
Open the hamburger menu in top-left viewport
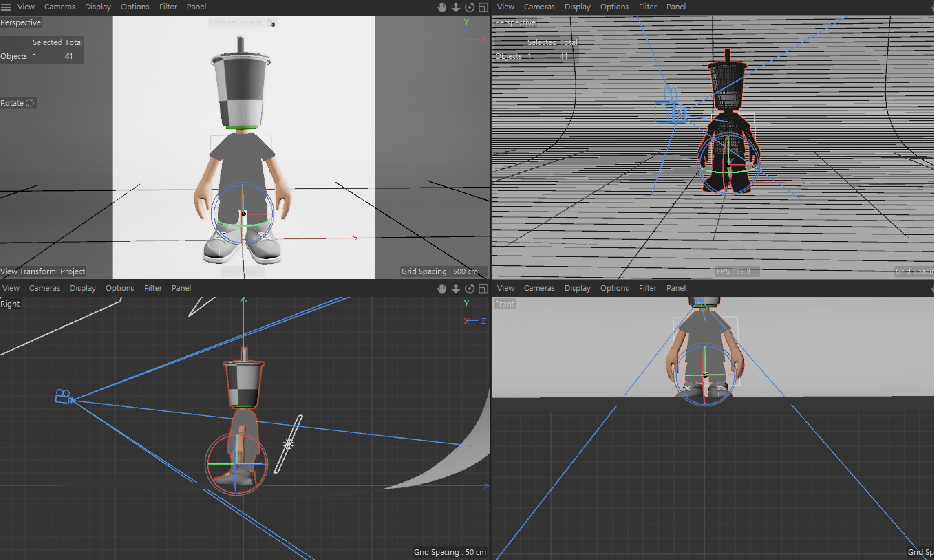coord(6,7)
